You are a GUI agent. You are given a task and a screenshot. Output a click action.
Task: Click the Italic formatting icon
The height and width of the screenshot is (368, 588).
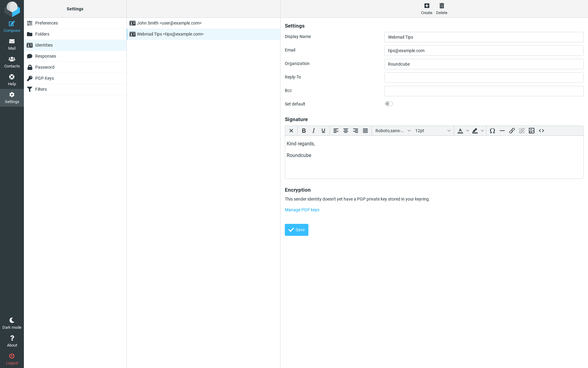313,131
